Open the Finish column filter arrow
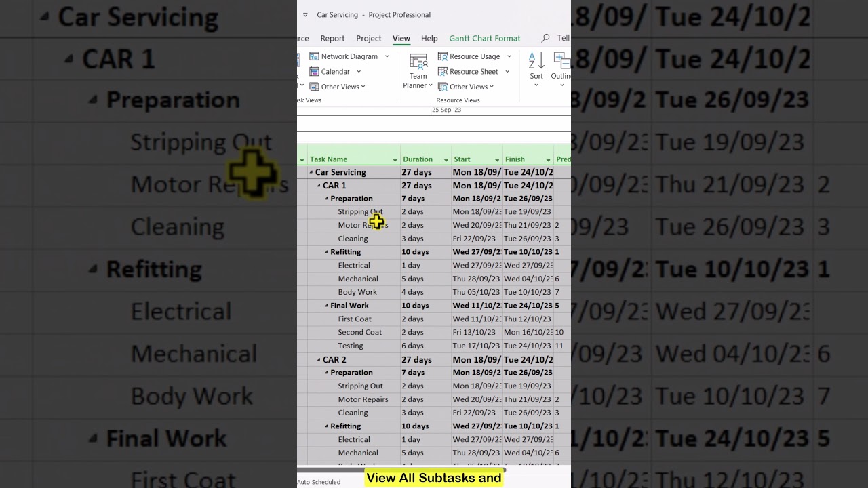The width and height of the screenshot is (868, 488). pyautogui.click(x=548, y=160)
